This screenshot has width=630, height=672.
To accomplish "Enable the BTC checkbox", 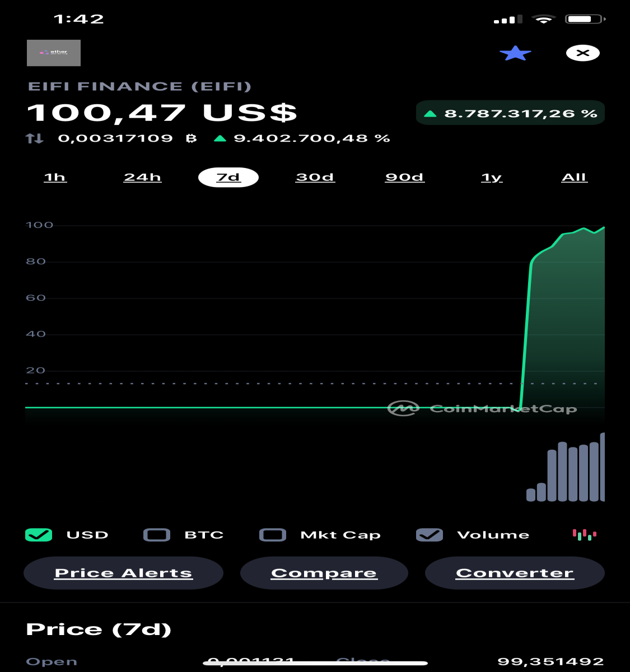I will (x=157, y=535).
